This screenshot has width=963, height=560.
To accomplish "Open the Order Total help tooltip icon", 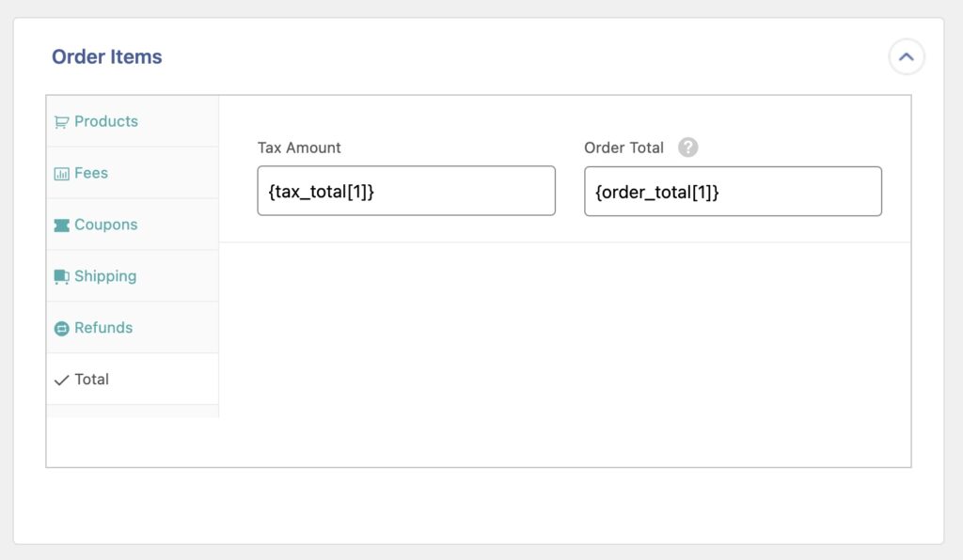I will [687, 148].
